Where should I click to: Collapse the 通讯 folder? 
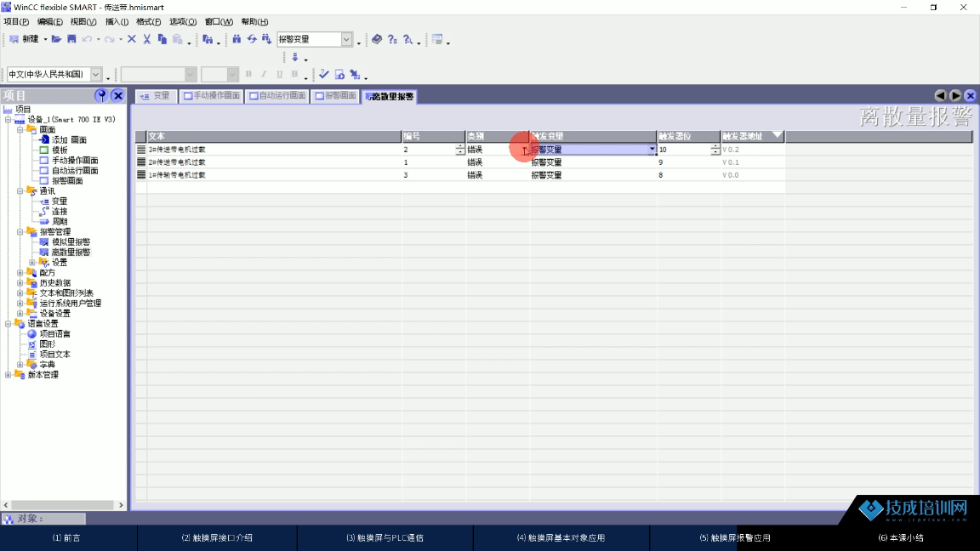click(20, 190)
